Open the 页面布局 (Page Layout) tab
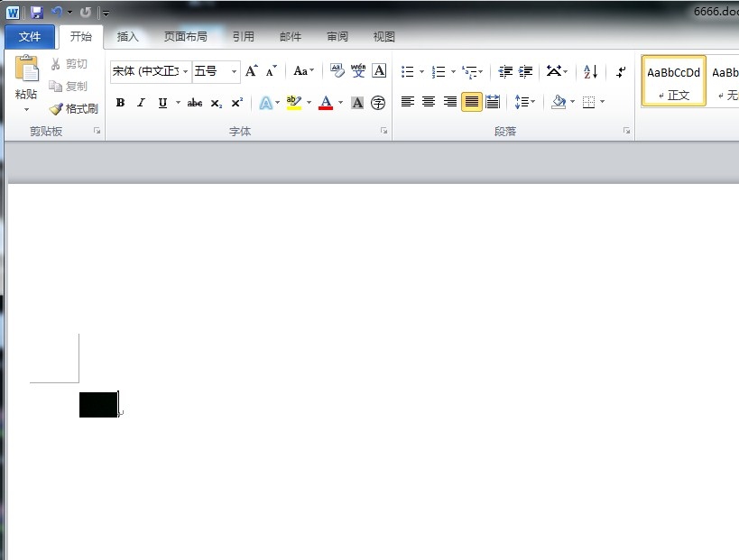Viewport: 739px width, 560px height. (x=185, y=37)
